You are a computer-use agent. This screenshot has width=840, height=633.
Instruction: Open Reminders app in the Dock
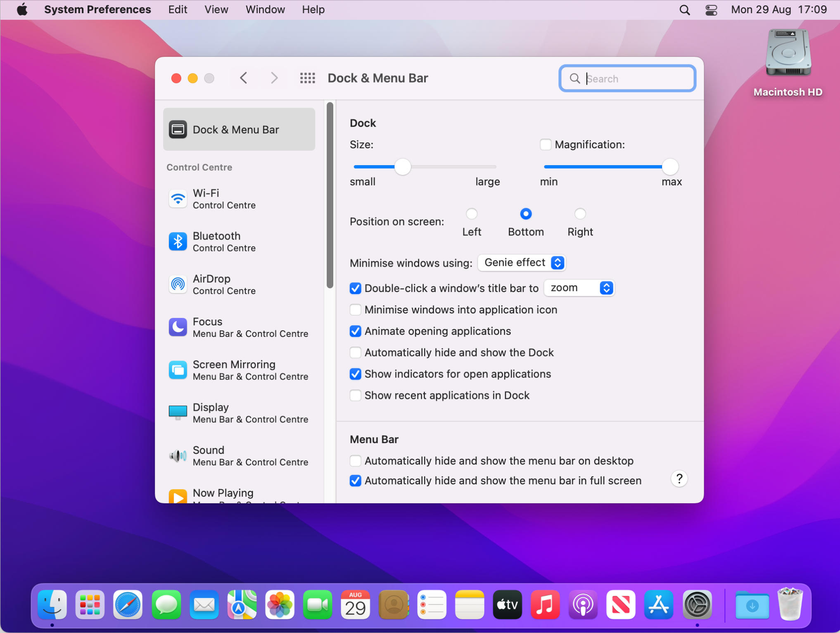click(432, 605)
